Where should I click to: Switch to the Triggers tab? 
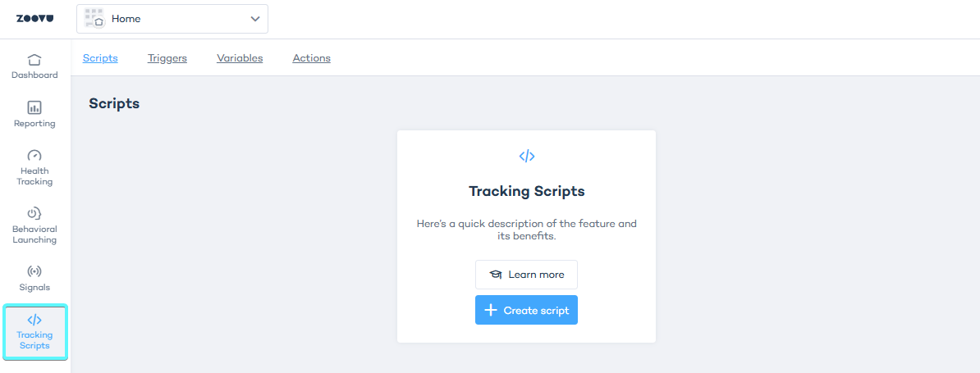[x=167, y=58]
